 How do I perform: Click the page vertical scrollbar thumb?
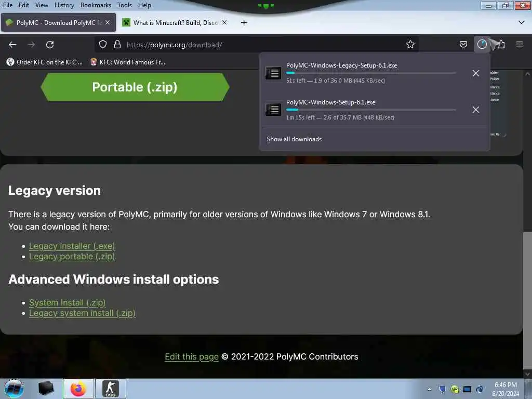(x=527, y=300)
